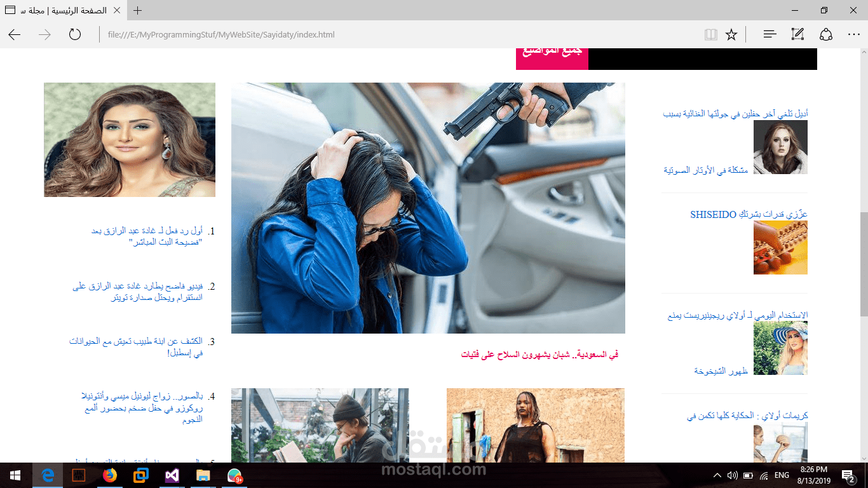Click the page's vertical scrollbar thumb
868x488 pixels.
click(864, 264)
